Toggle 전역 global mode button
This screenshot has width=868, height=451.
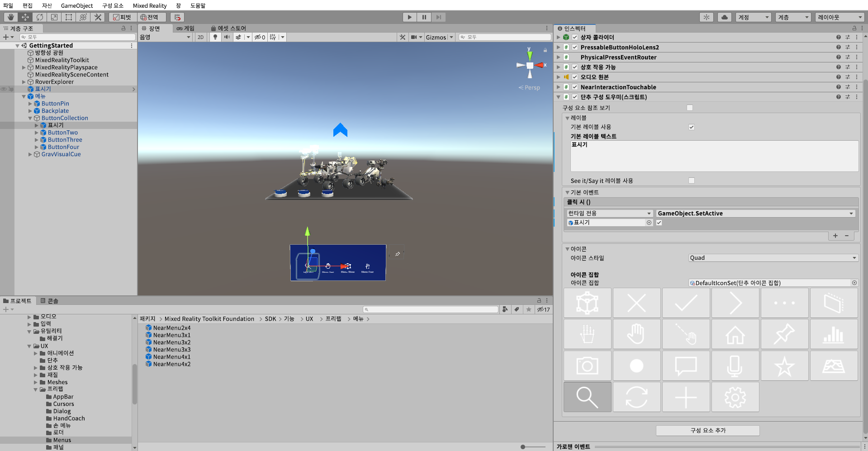[x=151, y=17]
